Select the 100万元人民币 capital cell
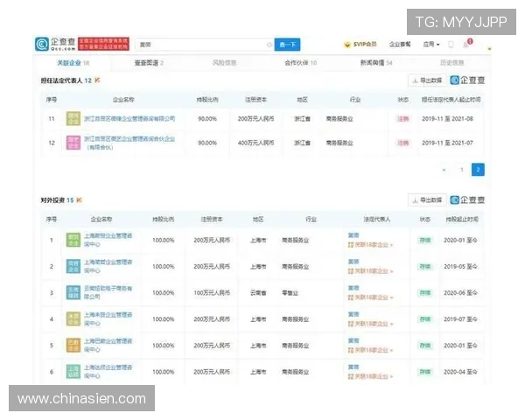The height and width of the screenshot is (420, 525). [212, 293]
